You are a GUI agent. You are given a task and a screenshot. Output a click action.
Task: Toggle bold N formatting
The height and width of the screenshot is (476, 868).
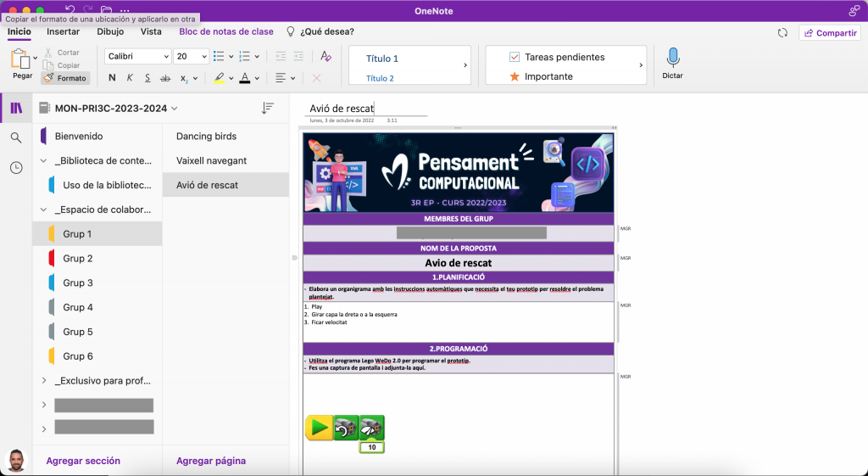click(112, 78)
